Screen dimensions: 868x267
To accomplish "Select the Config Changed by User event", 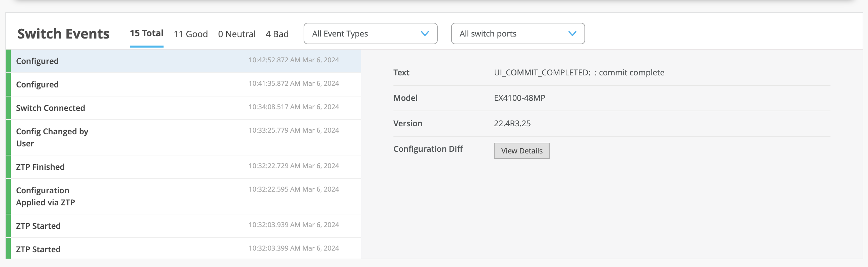I will [183, 137].
